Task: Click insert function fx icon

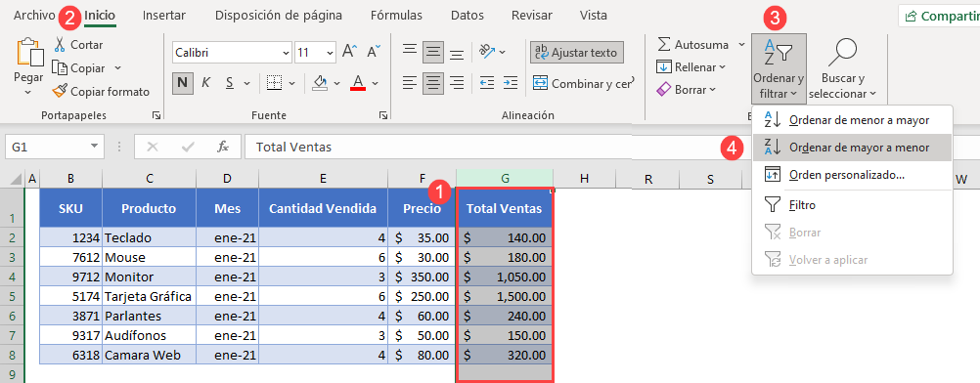Action: click(223, 147)
